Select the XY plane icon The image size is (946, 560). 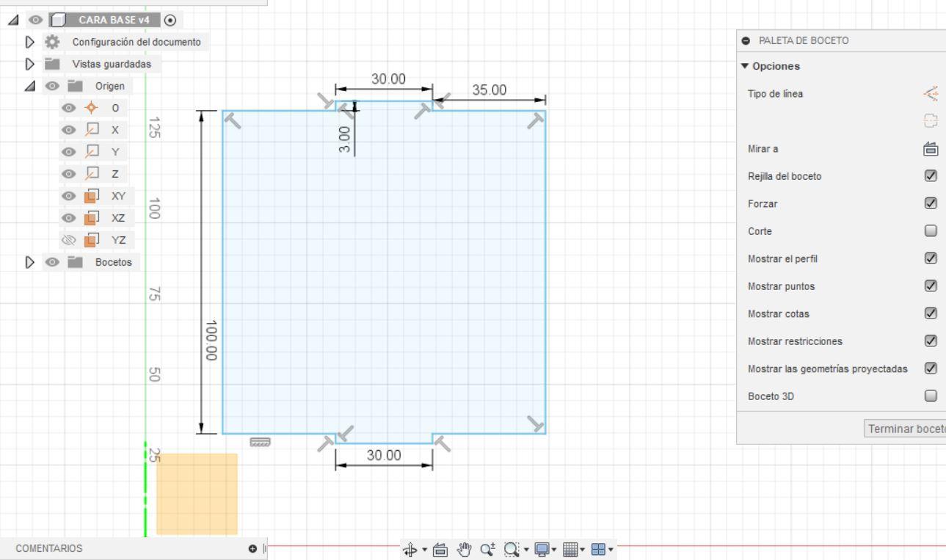(x=91, y=196)
